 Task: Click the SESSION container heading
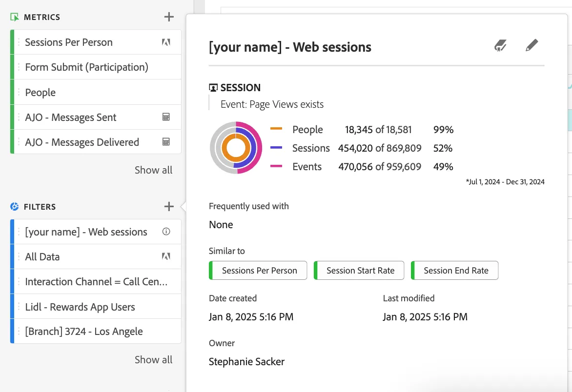click(241, 88)
